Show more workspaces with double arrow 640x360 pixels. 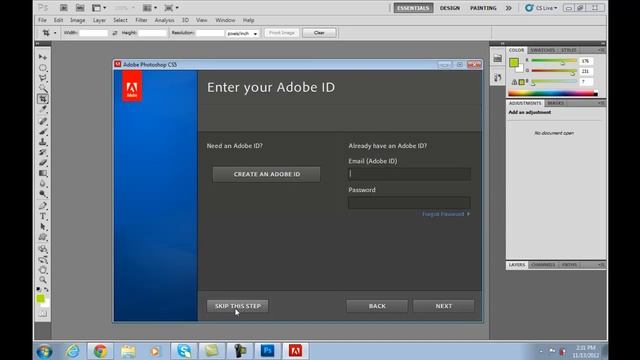coord(508,8)
